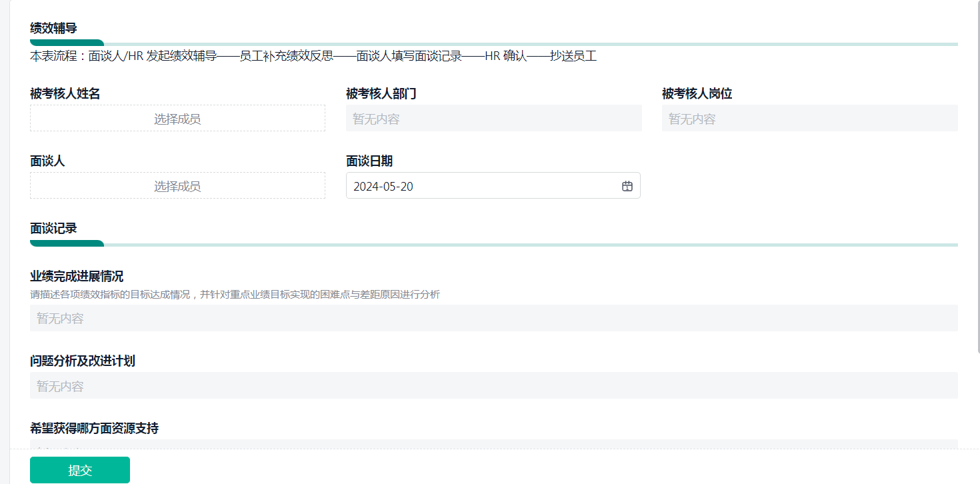Click the 问题分析及改进计划 text field
Image resolution: width=980 pixels, height=484 pixels.
coord(493,385)
